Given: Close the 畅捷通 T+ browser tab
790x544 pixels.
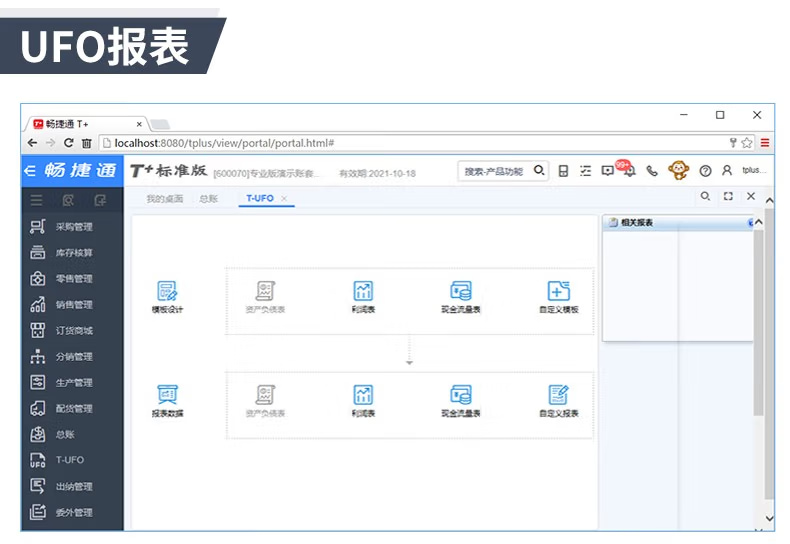Looking at the screenshot, I should pyautogui.click(x=139, y=124).
